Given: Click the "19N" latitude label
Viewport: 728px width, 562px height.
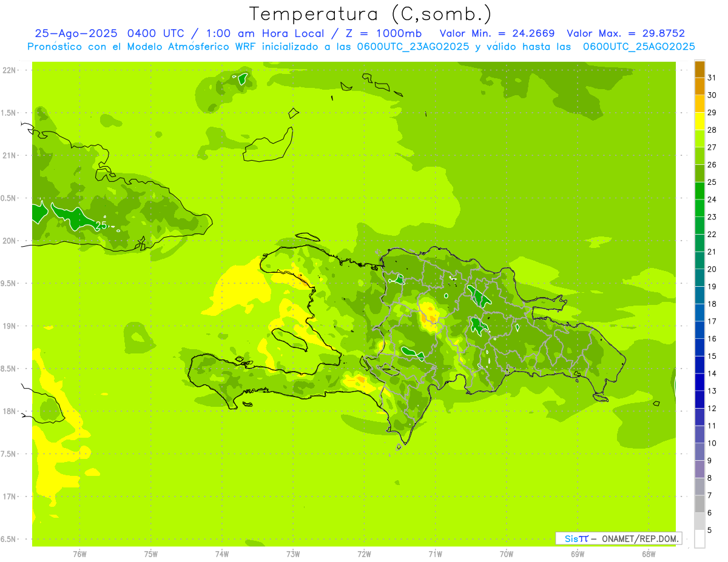Looking at the screenshot, I should point(9,326).
